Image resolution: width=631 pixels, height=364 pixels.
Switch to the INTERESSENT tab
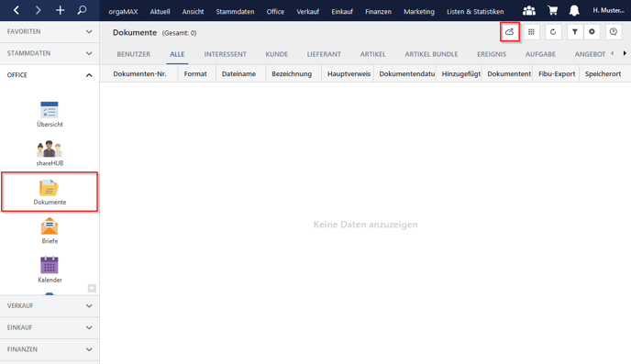[225, 54]
